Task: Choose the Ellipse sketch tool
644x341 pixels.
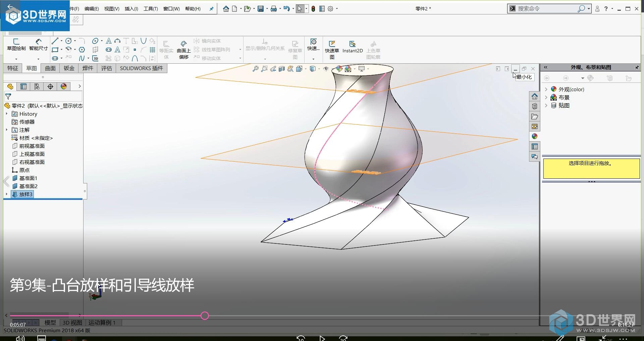Action: (x=95, y=41)
